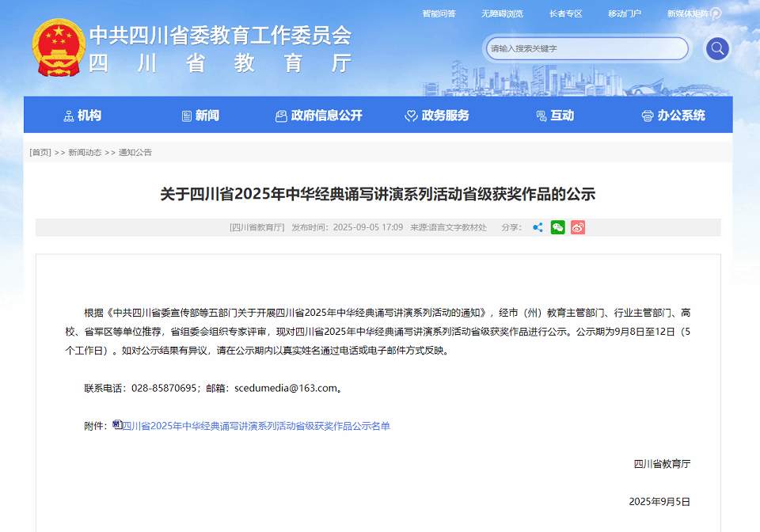
Task: Download the 获奖作品公示名单 attachment
Action: (x=256, y=426)
